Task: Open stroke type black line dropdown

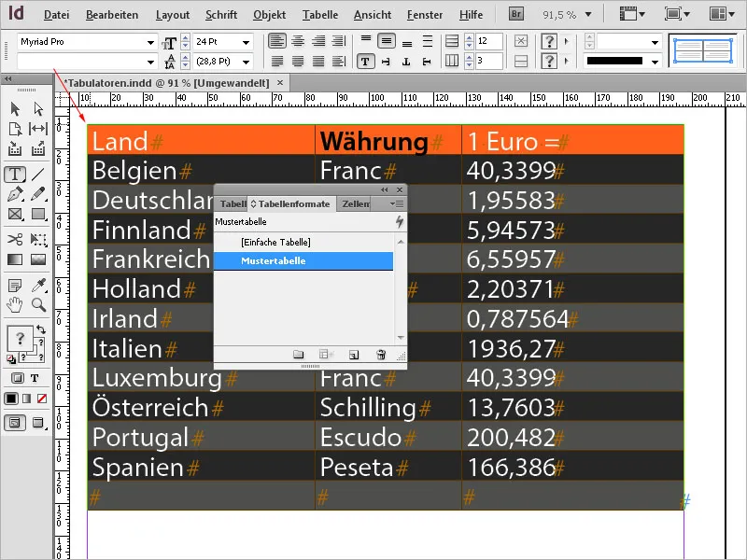Action: coord(655,62)
